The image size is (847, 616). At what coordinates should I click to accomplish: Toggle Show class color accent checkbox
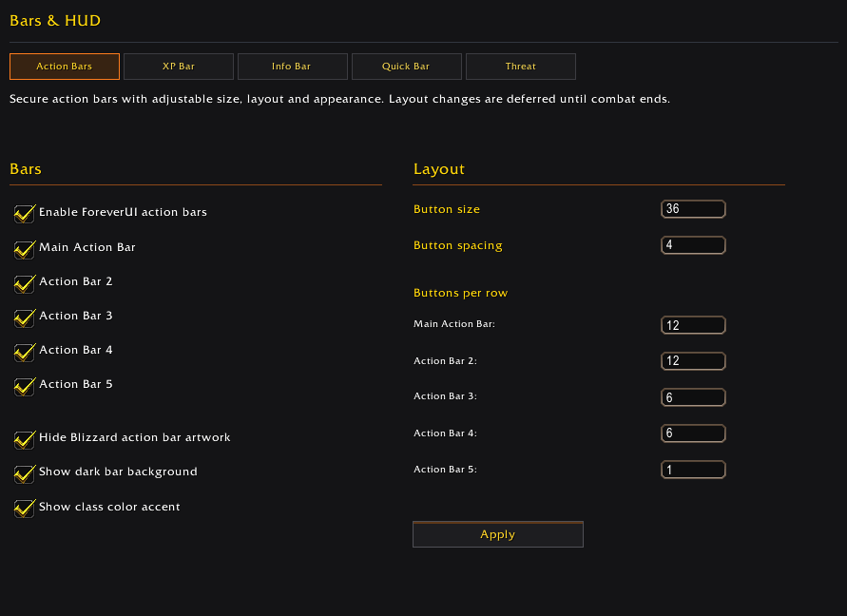coord(25,508)
